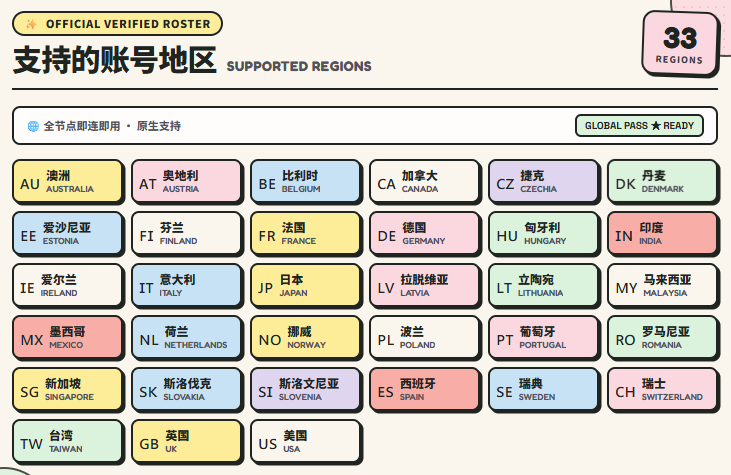Viewport: 731px width, 475px height.
Task: Open the Poland 波兰 card
Action: tap(424, 337)
